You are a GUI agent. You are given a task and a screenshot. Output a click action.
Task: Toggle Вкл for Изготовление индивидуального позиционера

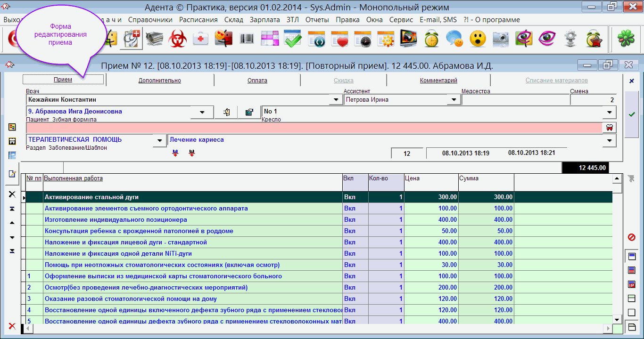pyautogui.click(x=350, y=220)
